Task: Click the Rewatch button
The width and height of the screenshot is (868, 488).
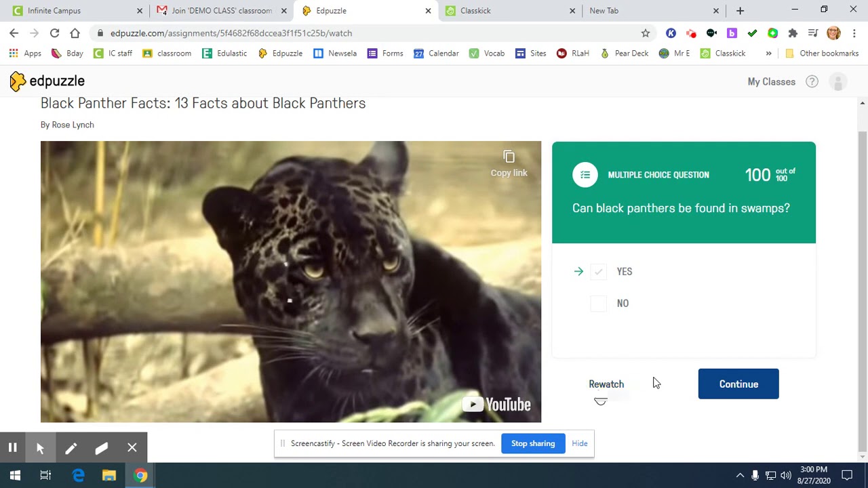Action: [x=606, y=384]
